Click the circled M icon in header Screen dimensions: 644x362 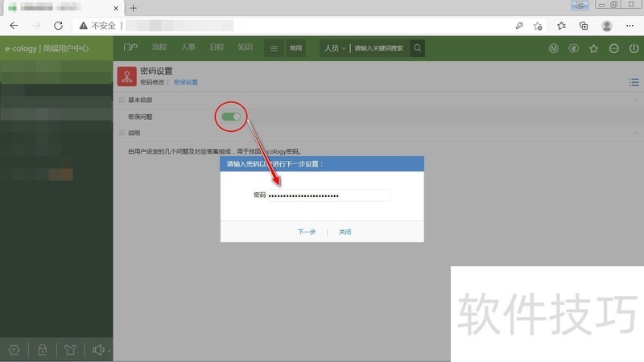tap(554, 48)
